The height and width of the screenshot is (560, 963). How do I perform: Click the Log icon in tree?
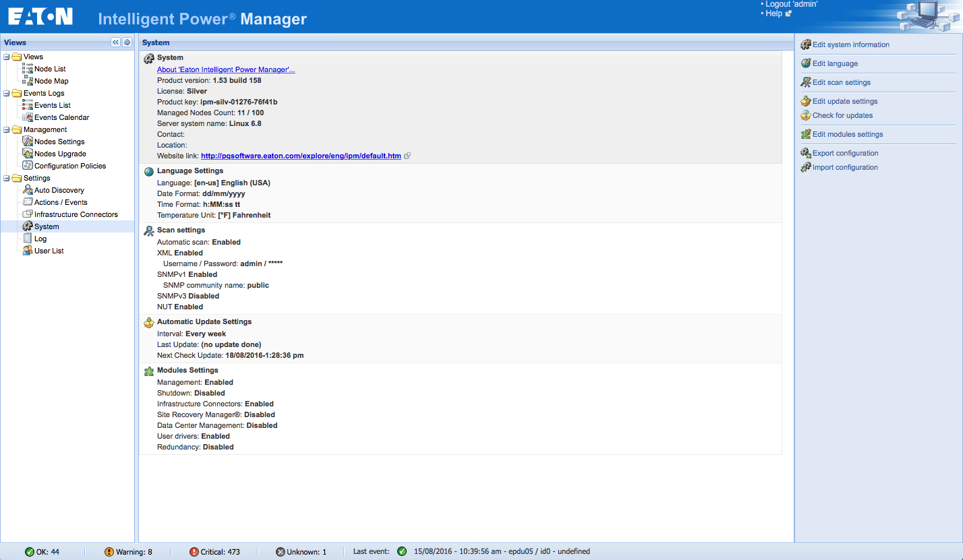pos(28,239)
